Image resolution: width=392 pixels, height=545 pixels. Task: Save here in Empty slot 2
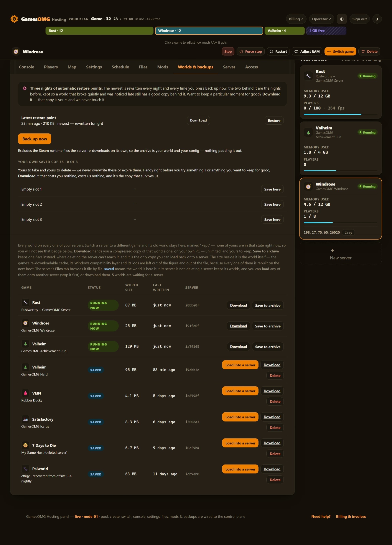click(x=272, y=204)
